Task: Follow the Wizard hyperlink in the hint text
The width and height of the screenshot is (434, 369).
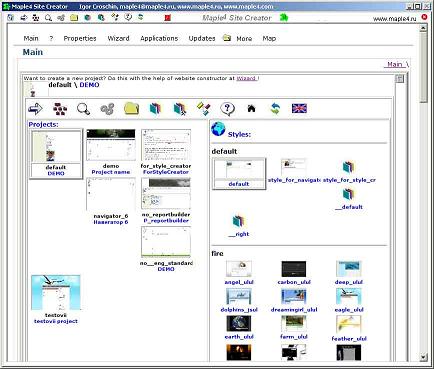Action: pyautogui.click(x=246, y=78)
